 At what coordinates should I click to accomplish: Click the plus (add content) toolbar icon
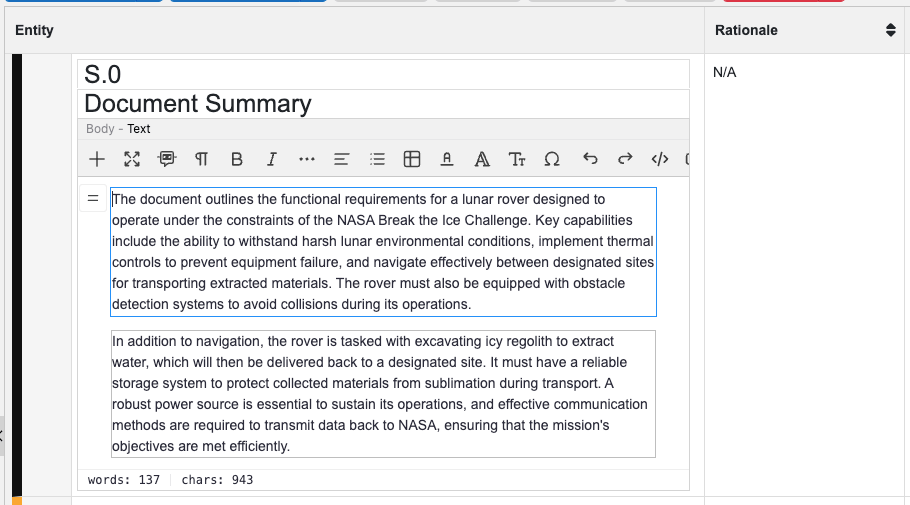click(x=97, y=159)
